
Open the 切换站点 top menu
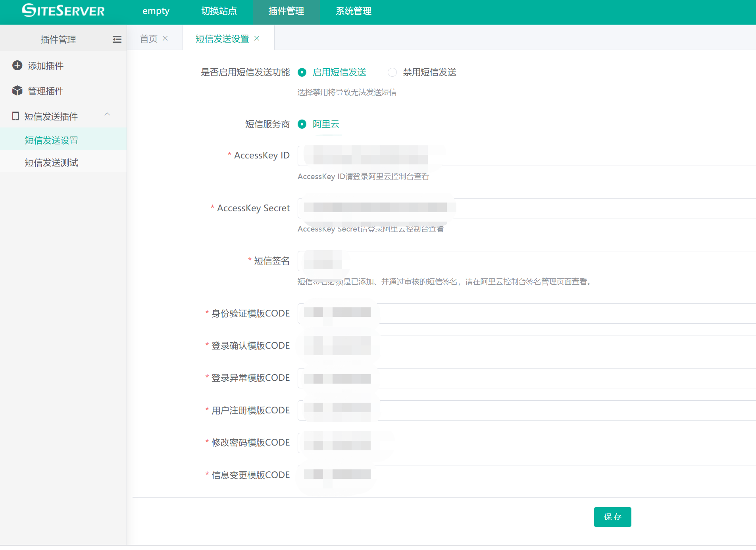[x=219, y=11]
